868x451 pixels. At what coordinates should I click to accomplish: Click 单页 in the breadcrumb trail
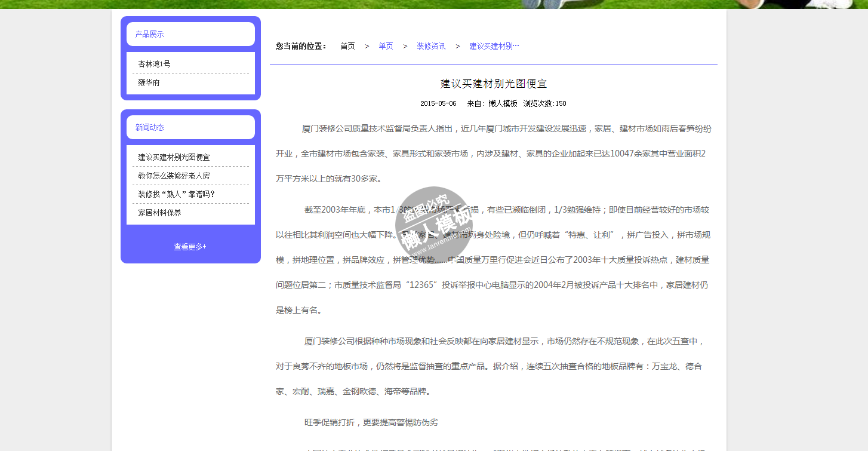click(386, 46)
